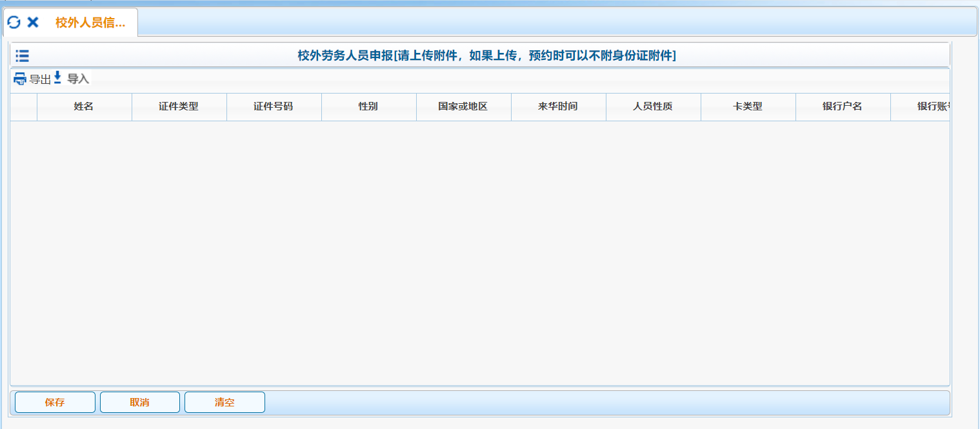The image size is (980, 429).
Task: Click the 卡类型 column header
Action: point(748,106)
